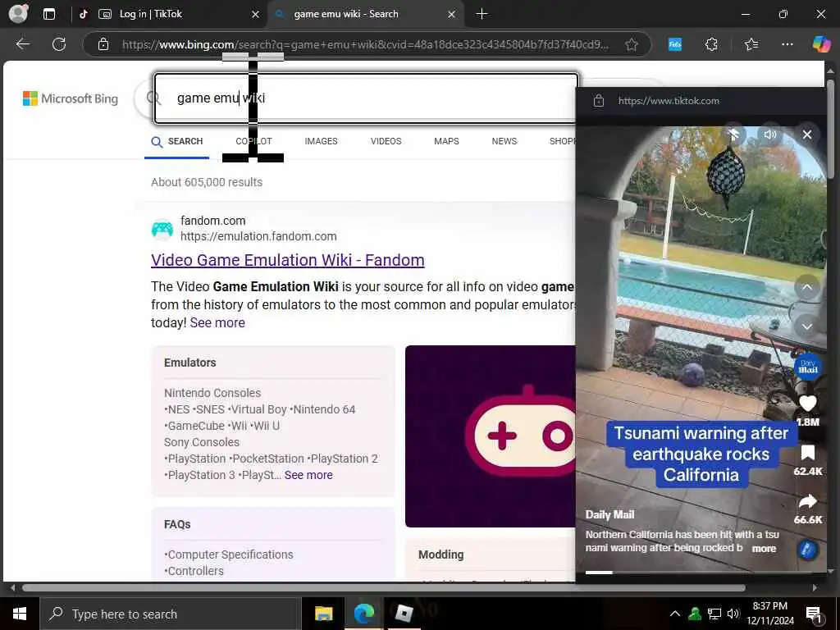Click the Computer Specifications entry
Image resolution: width=840 pixels, height=630 pixels.
click(229, 555)
